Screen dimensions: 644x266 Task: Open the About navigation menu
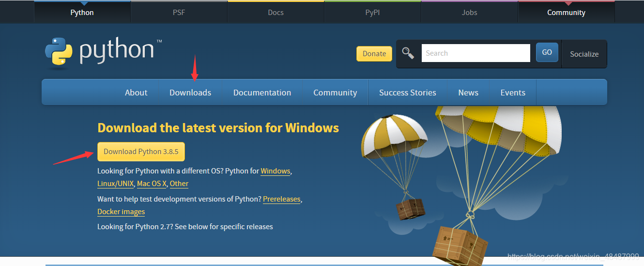pyautogui.click(x=136, y=93)
